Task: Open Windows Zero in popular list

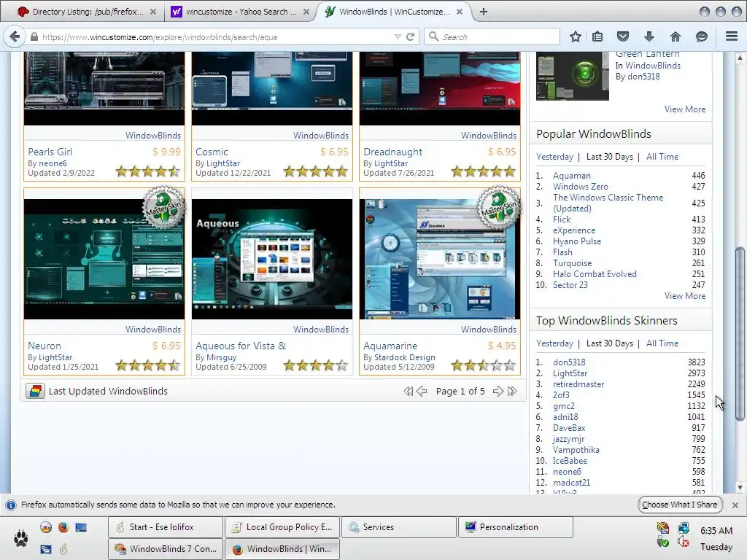Action: pos(580,187)
